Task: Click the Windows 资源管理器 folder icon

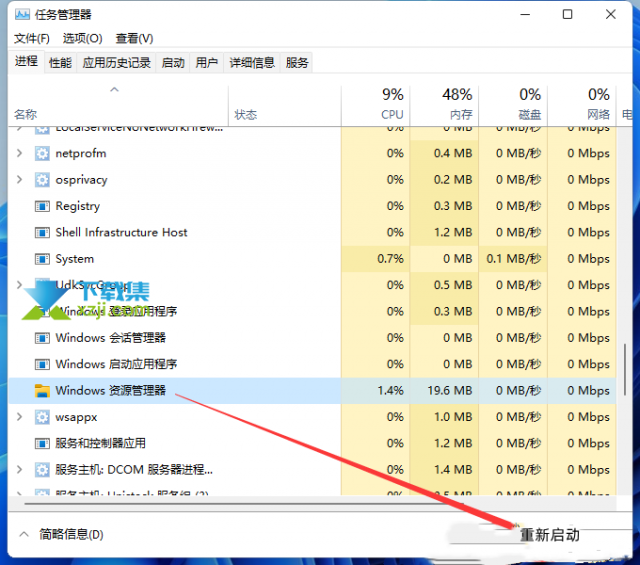Action: [42, 391]
